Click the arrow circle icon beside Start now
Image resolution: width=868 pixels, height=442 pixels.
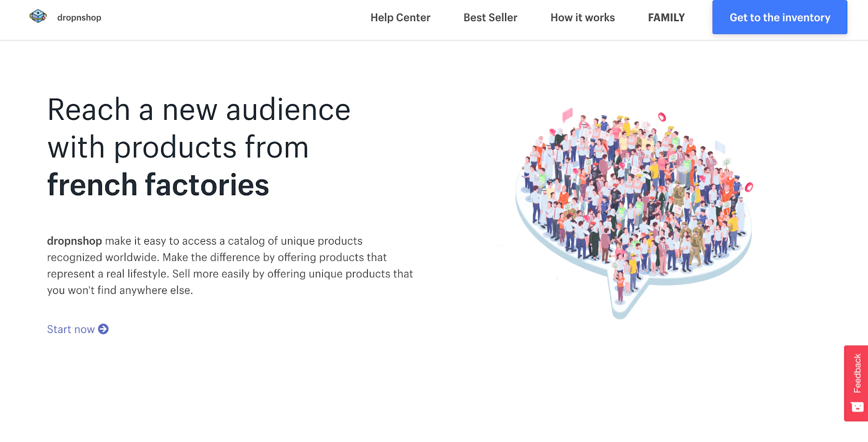point(103,329)
